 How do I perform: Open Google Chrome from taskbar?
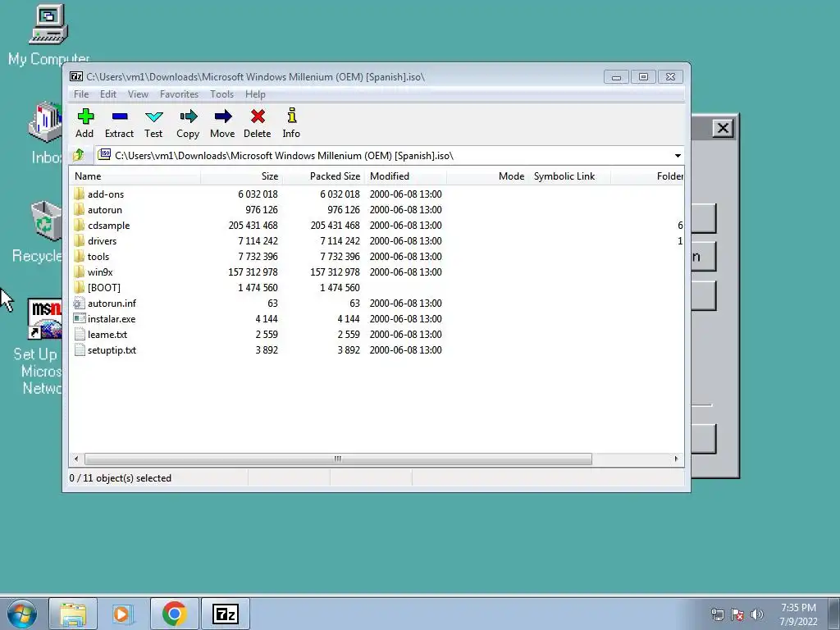tap(174, 614)
